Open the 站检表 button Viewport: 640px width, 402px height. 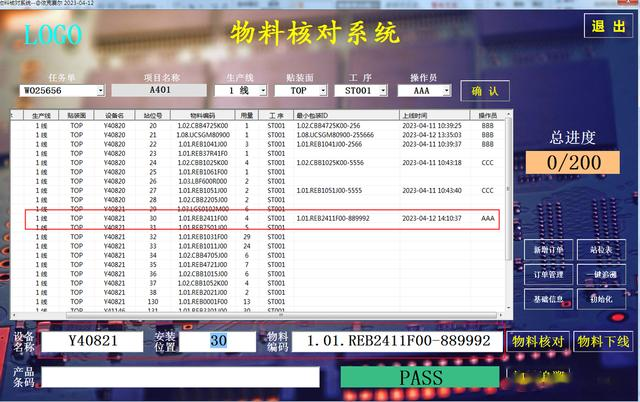pyautogui.click(x=601, y=249)
